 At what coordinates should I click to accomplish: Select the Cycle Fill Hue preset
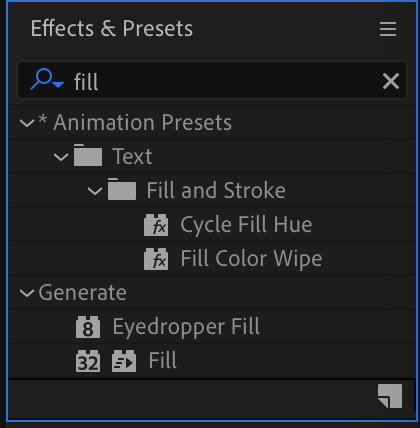click(x=246, y=224)
